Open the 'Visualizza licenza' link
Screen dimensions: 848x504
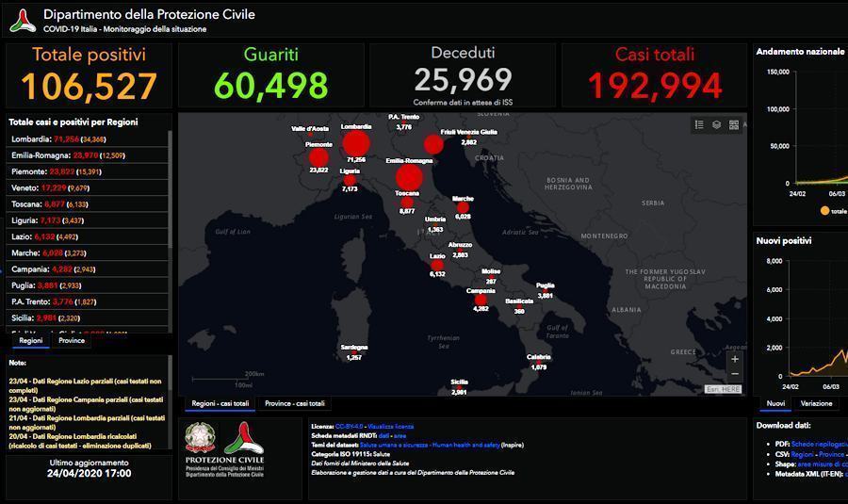[x=390, y=427]
